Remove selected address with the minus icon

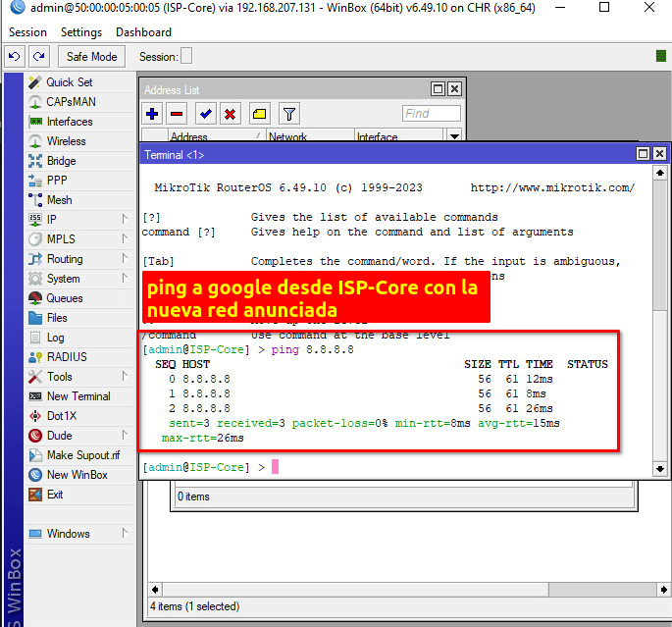pos(177,114)
